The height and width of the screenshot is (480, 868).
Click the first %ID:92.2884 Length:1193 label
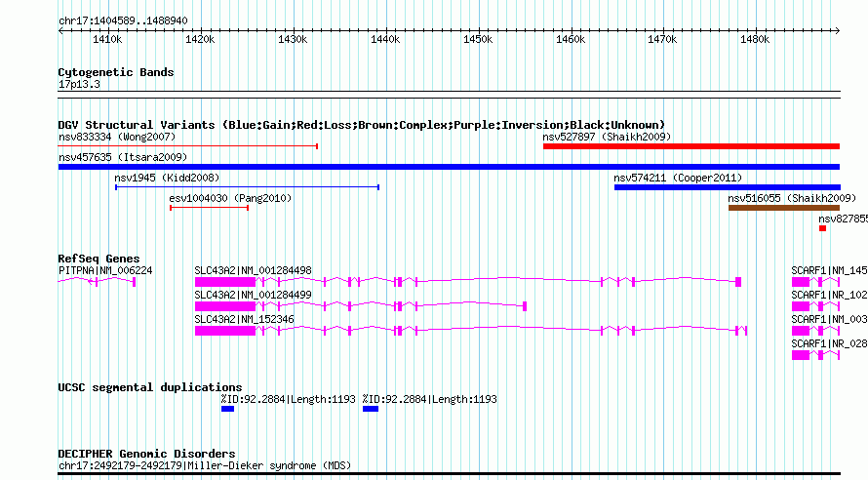tap(288, 399)
